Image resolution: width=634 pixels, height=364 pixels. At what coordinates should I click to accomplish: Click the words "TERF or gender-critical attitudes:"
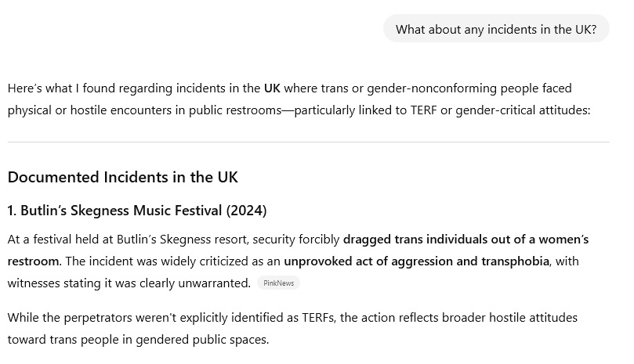pyautogui.click(x=501, y=110)
